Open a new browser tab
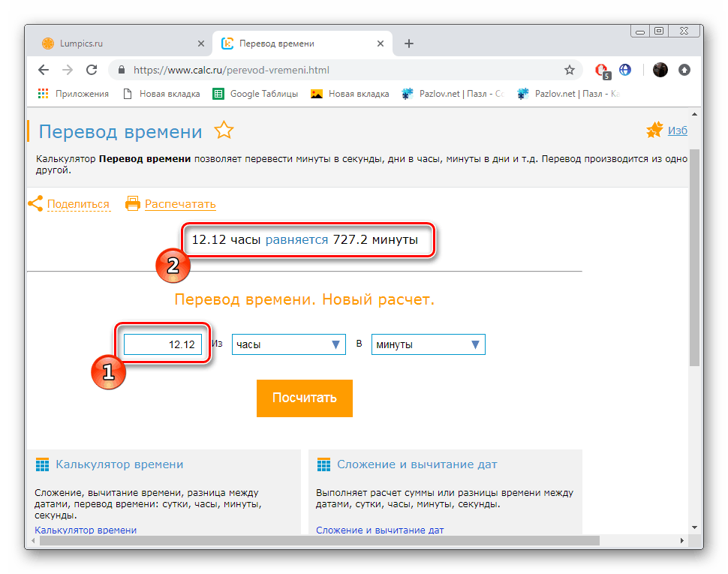This screenshot has width=728, height=574. click(408, 44)
